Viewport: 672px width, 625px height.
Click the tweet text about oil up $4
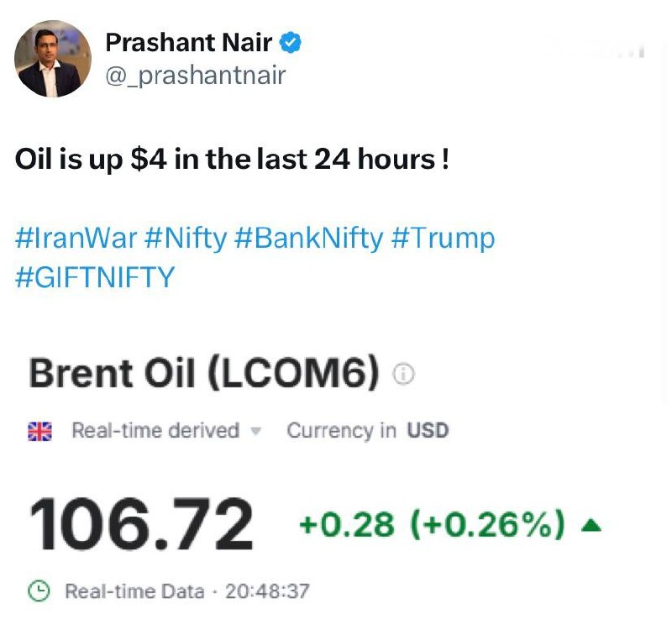232,160
